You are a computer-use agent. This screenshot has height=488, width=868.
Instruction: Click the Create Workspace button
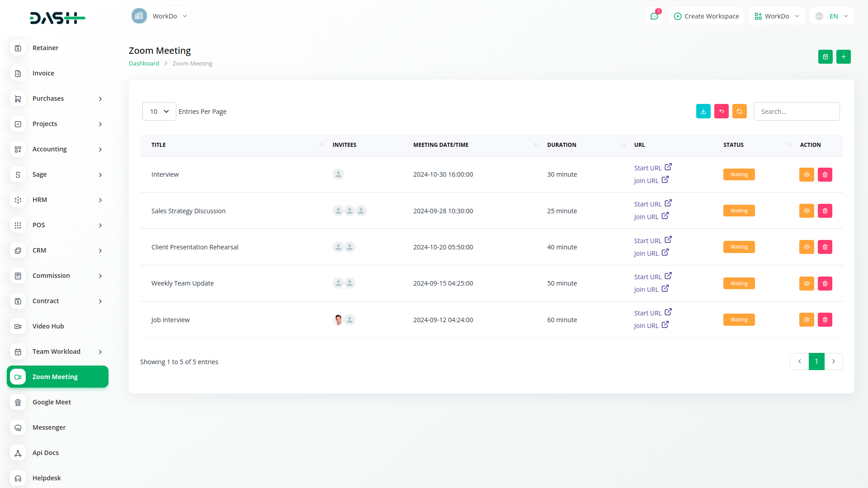coord(706,16)
